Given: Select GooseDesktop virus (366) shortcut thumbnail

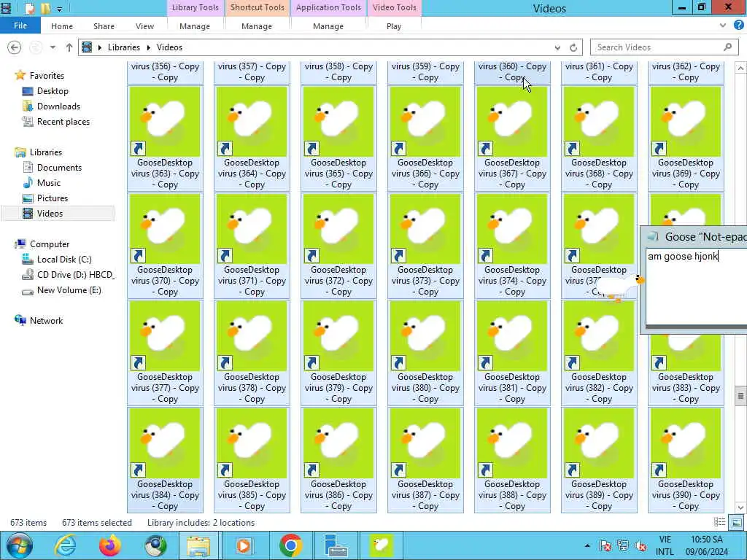Looking at the screenshot, I should click(x=425, y=122).
